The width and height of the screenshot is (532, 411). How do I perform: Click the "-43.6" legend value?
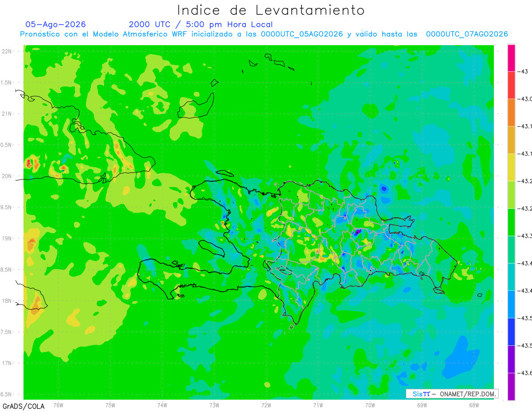click(x=524, y=373)
